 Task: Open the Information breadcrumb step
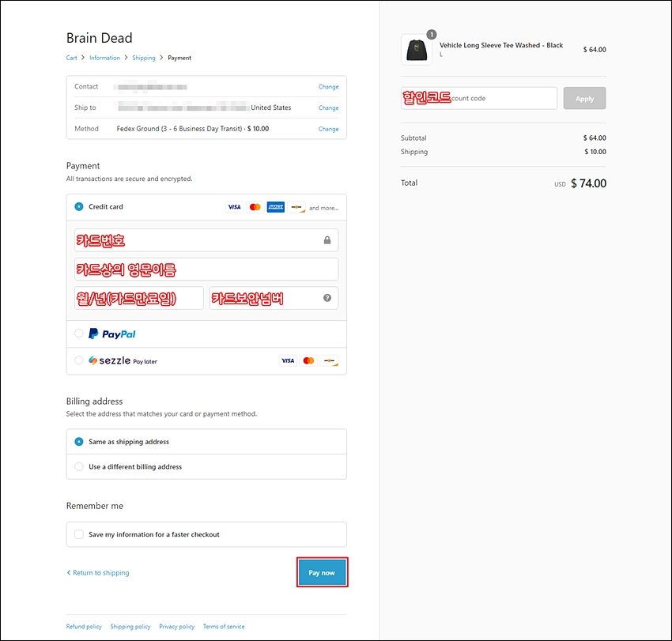tap(104, 58)
